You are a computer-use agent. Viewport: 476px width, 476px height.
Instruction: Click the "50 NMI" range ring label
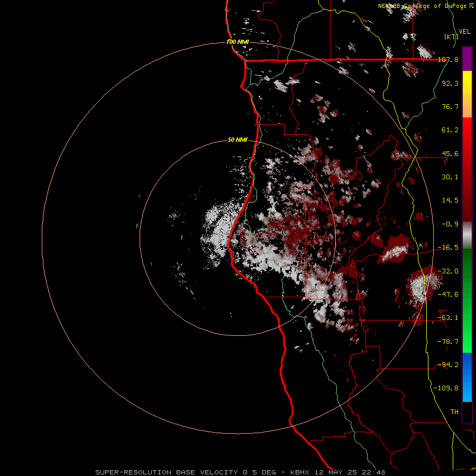(237, 140)
